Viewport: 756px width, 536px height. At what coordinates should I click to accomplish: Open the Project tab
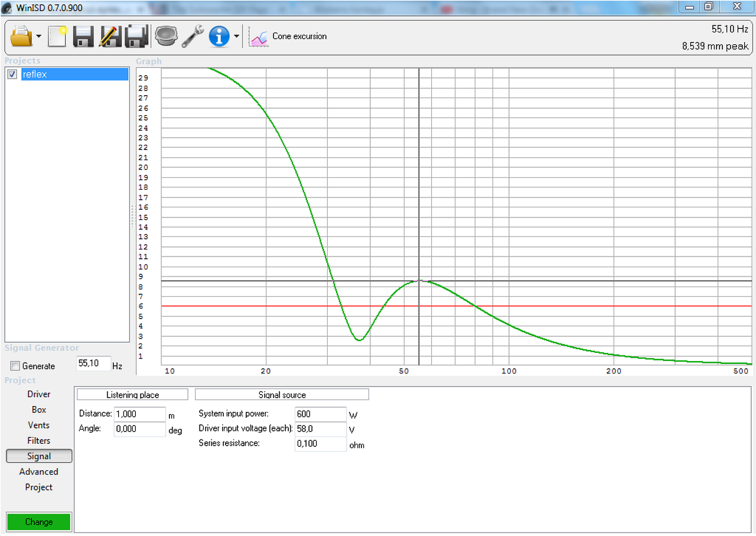pos(39,487)
